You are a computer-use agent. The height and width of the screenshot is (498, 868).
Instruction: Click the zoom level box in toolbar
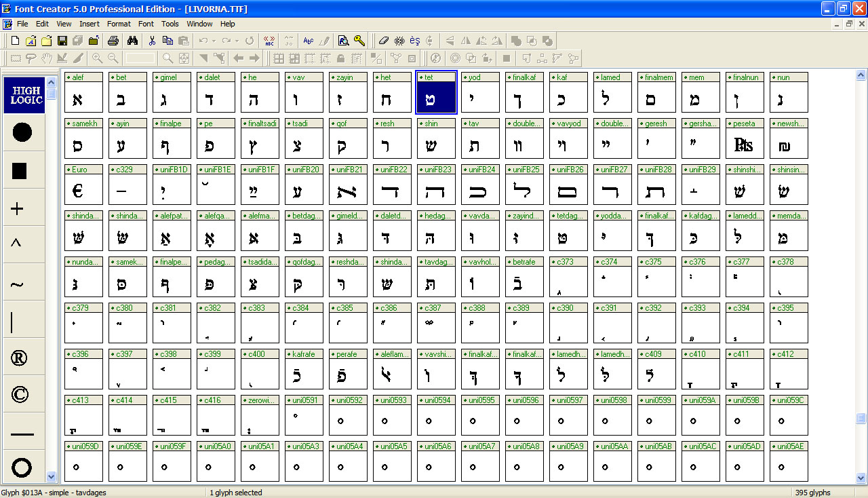point(140,58)
